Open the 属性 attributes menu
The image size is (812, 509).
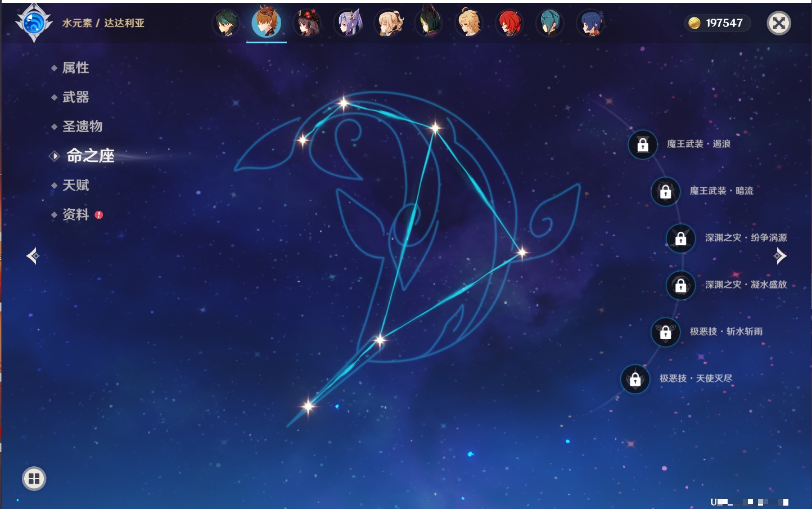[x=75, y=68]
